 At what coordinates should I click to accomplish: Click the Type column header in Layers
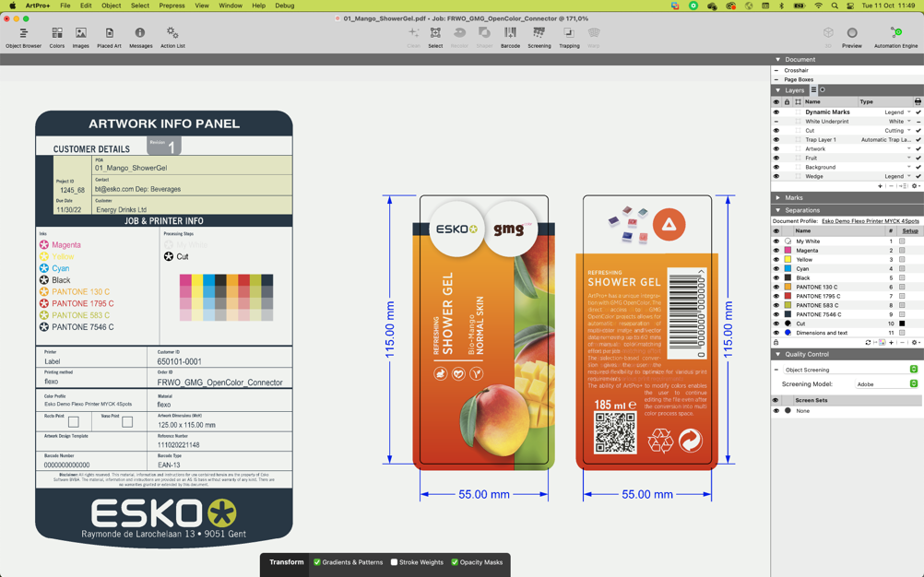pos(866,102)
